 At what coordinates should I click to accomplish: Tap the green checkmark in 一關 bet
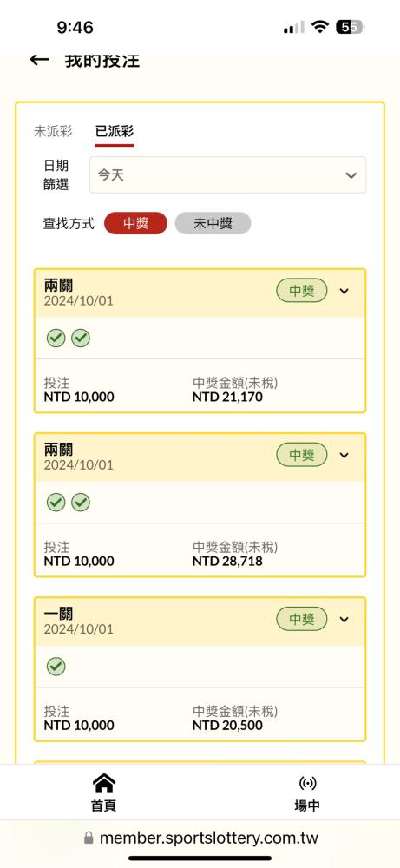click(56, 667)
